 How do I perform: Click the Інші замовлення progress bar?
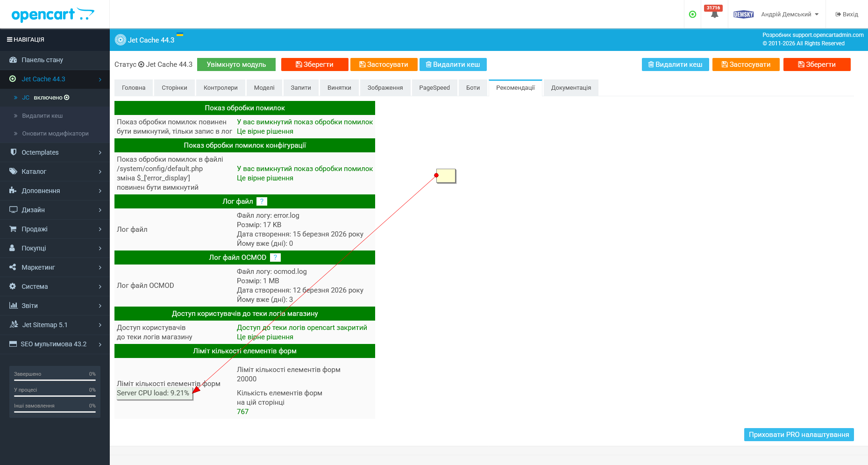point(55,412)
